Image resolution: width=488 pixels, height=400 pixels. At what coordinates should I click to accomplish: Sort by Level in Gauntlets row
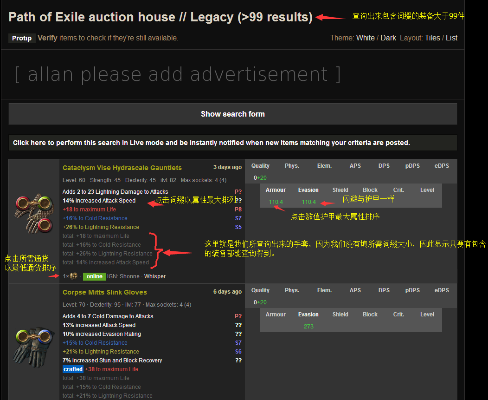427,190
